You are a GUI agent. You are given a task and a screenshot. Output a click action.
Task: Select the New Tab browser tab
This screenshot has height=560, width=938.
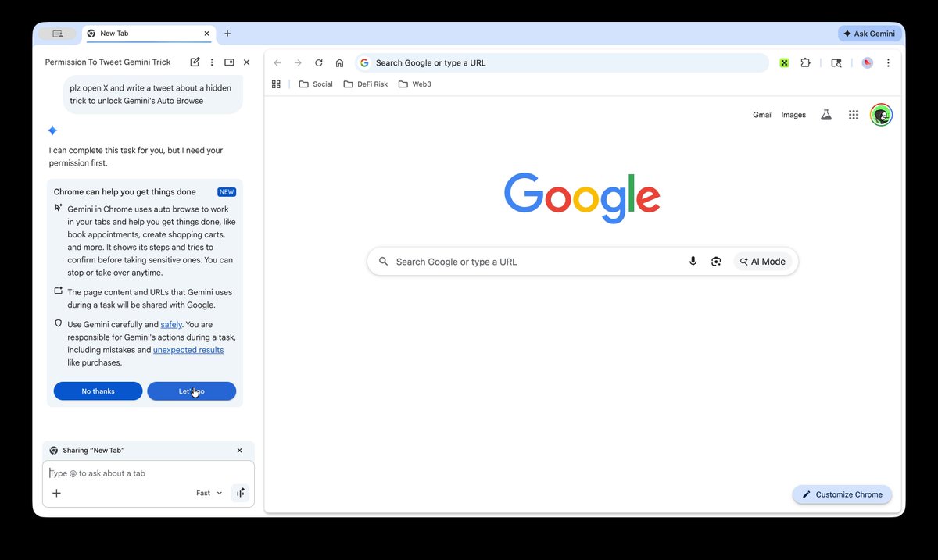[147, 34]
